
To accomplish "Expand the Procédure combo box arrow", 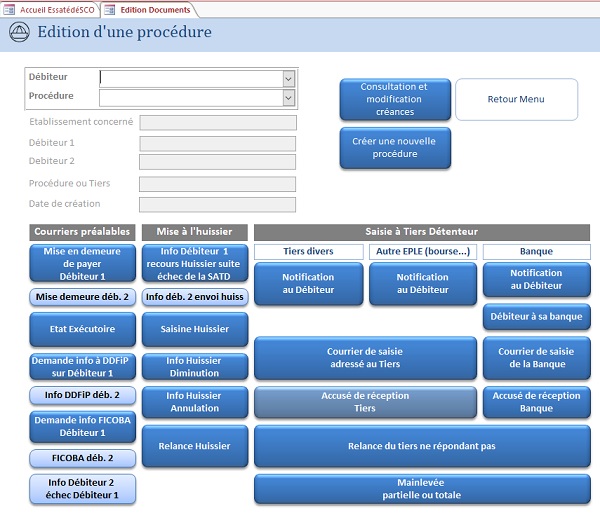I will (x=288, y=97).
